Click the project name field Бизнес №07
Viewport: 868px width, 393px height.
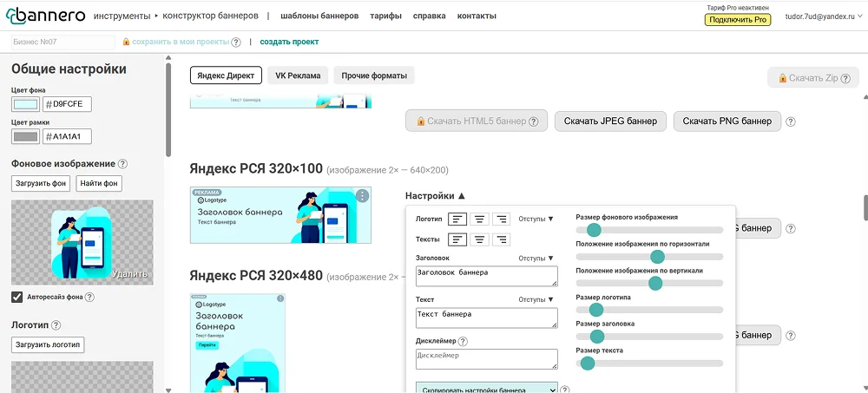[63, 42]
